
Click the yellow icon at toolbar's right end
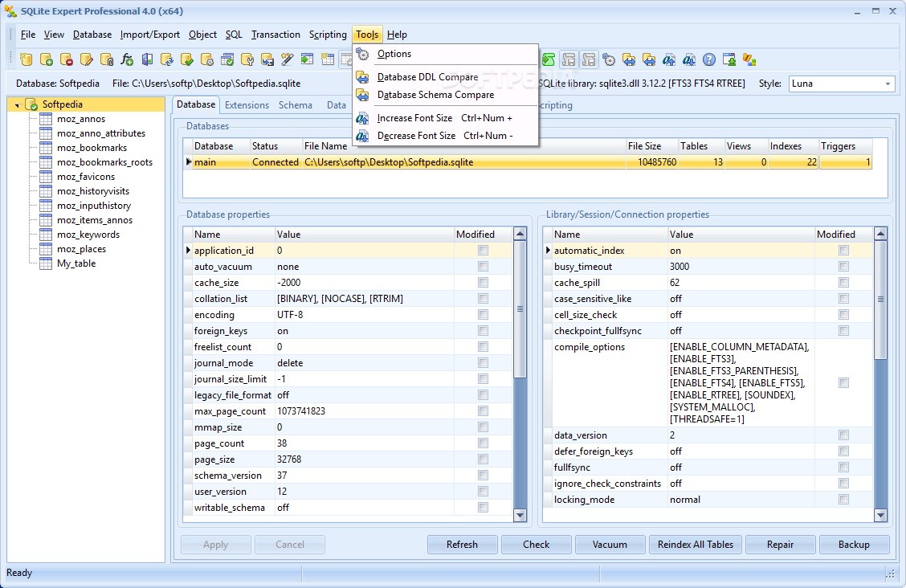click(749, 59)
